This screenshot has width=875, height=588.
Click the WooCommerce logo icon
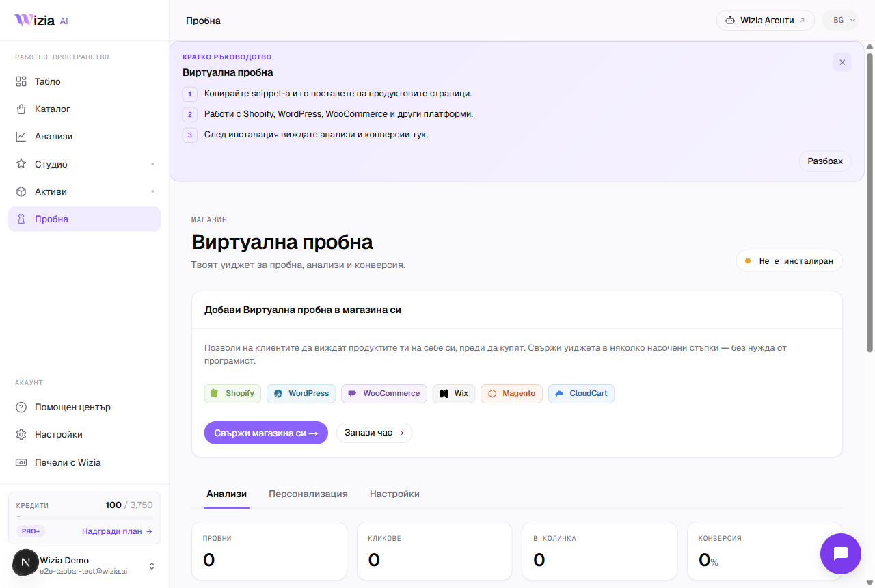[353, 394]
